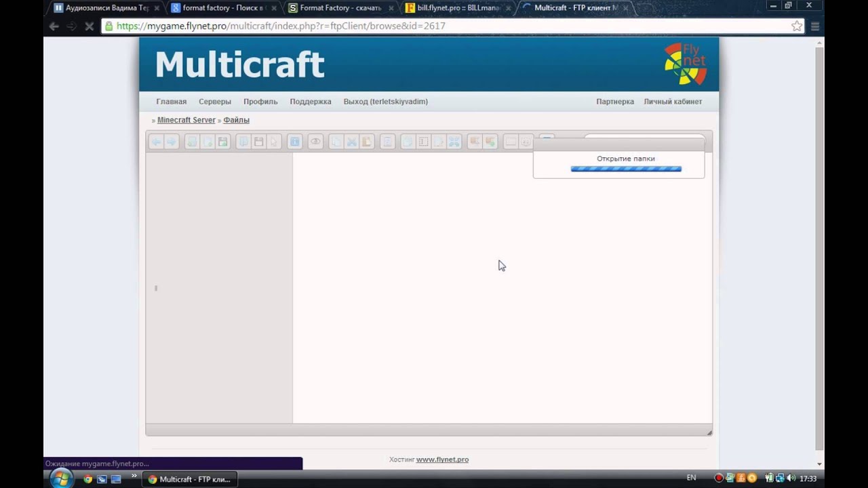Click the EN language indicator

(691, 479)
